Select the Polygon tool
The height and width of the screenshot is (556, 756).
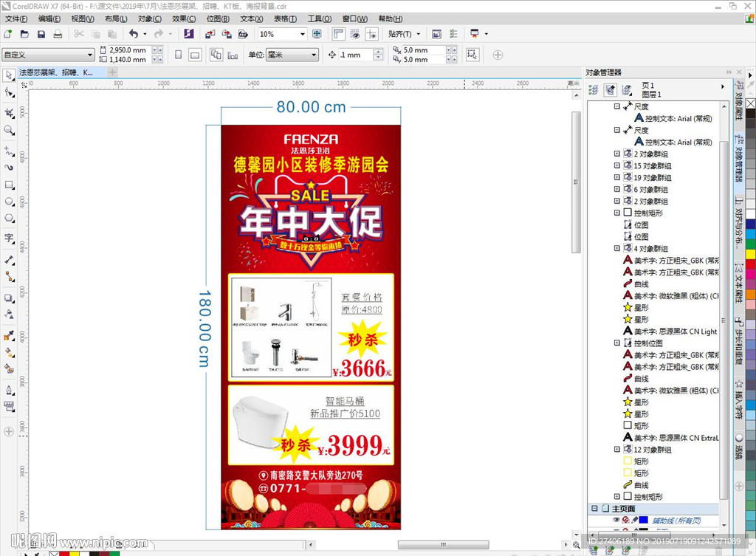coord(9,219)
